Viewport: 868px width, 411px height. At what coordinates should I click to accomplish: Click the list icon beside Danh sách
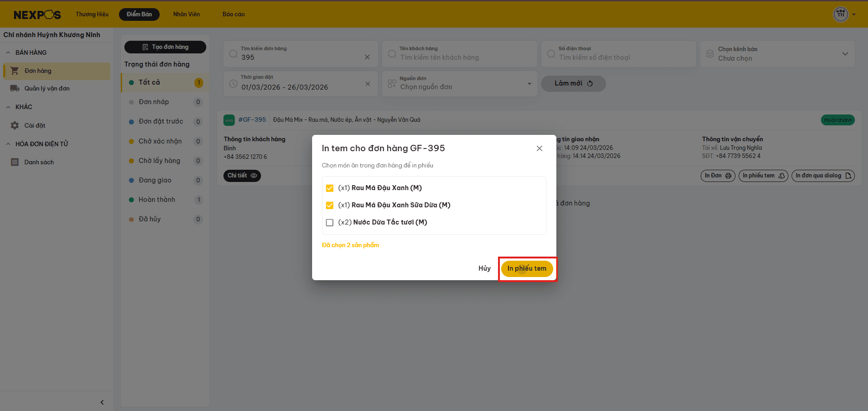[14, 162]
